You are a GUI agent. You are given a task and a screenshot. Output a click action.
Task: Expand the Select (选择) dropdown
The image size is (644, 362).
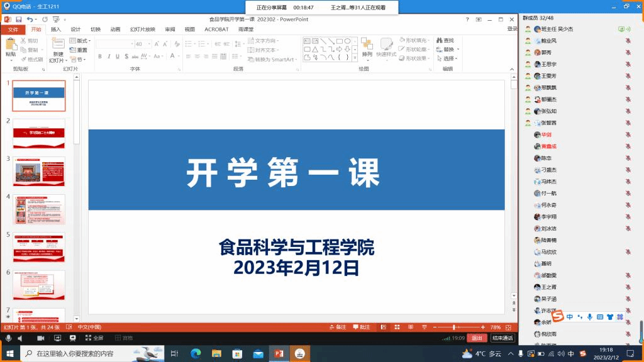tap(449, 58)
